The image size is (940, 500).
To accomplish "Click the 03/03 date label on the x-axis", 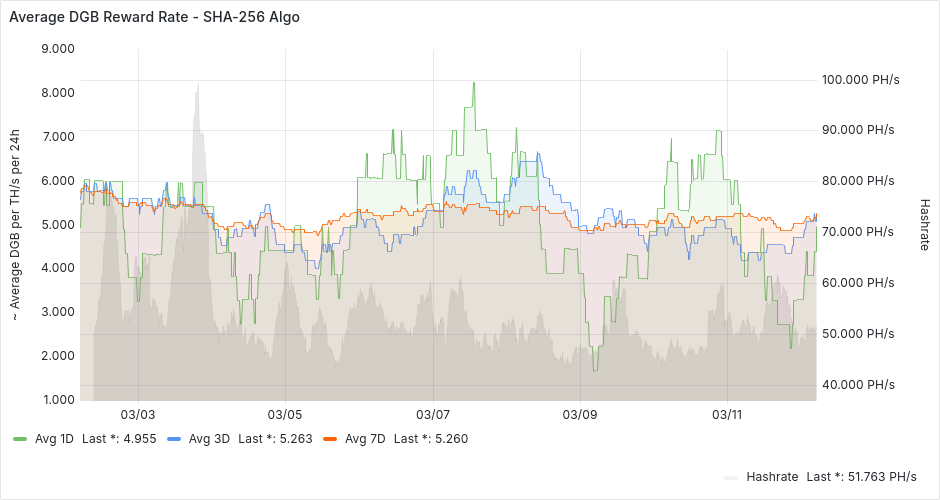I will (x=138, y=414).
